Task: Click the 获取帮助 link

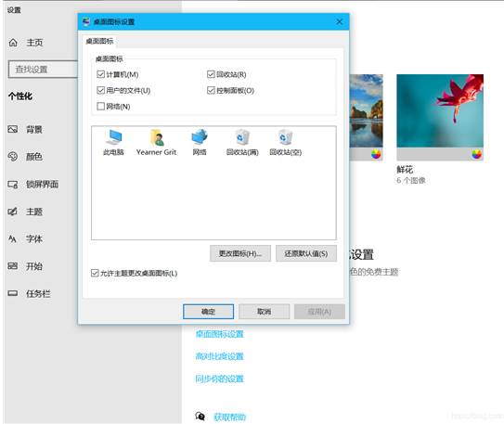Action: [230, 417]
